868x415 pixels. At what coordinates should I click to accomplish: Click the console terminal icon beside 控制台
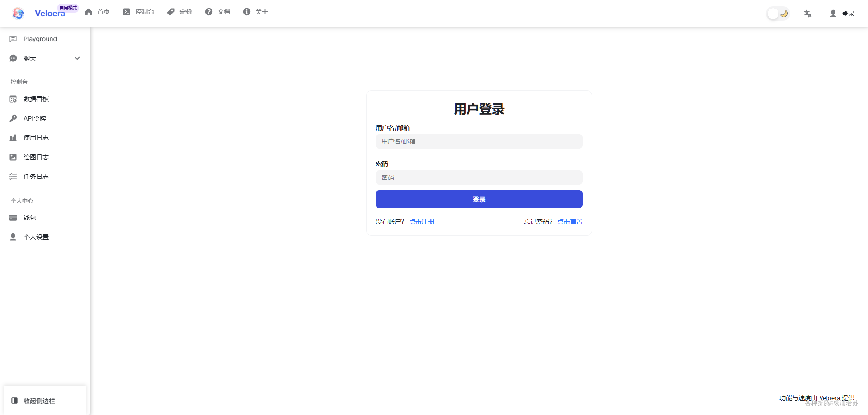tap(127, 12)
